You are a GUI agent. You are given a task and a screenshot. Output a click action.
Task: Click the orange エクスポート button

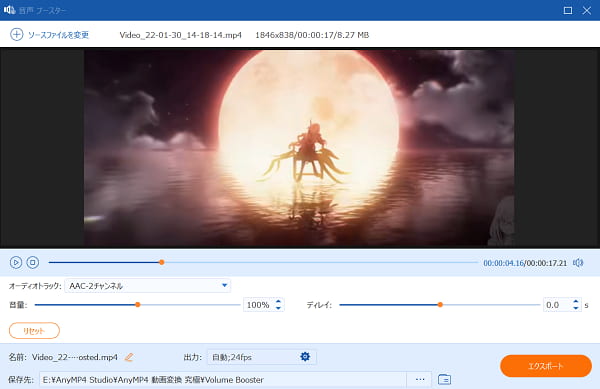[x=546, y=366]
